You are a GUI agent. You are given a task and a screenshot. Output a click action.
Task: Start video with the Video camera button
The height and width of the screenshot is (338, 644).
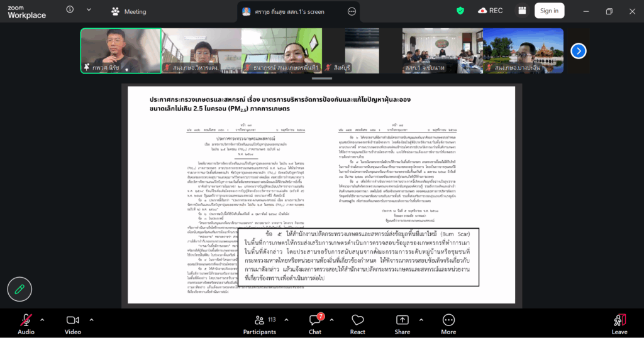coord(73,320)
